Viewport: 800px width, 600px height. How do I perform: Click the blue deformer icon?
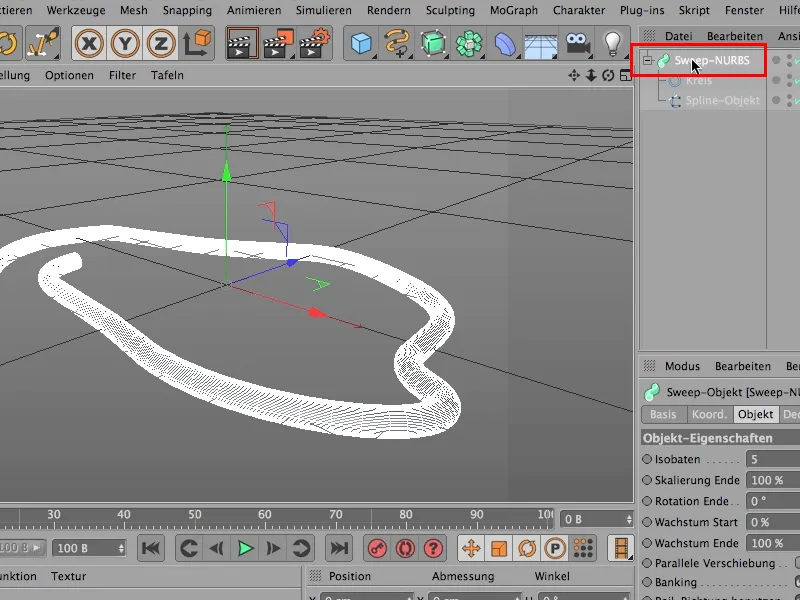pyautogui.click(x=505, y=43)
